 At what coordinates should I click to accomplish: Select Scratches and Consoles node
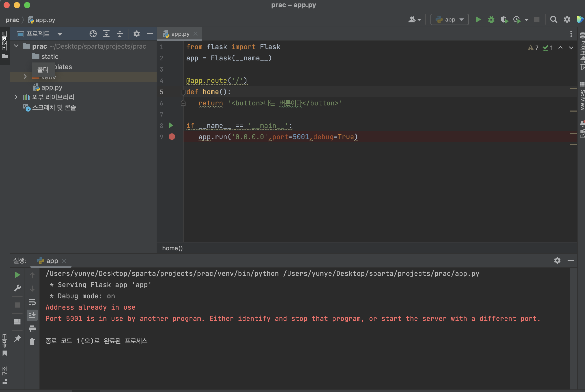tap(50, 107)
